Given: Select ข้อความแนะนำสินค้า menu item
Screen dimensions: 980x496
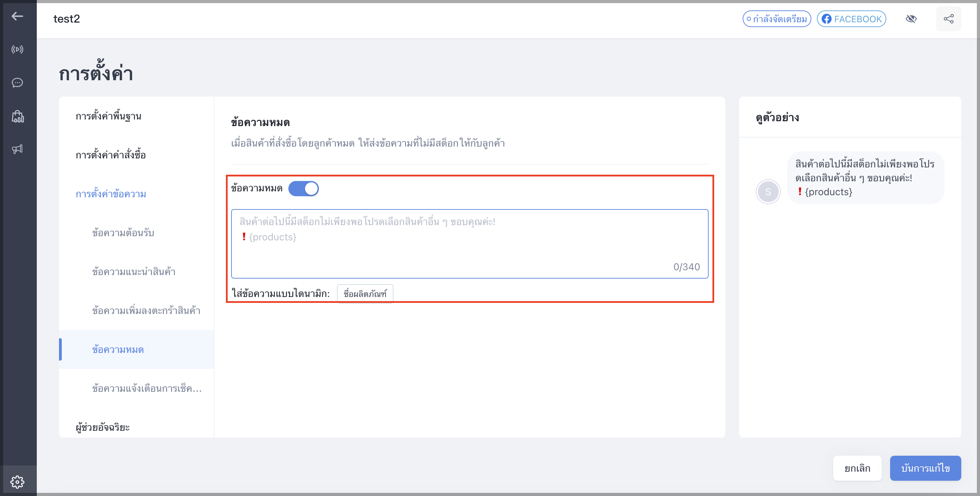Looking at the screenshot, I should 134,271.
